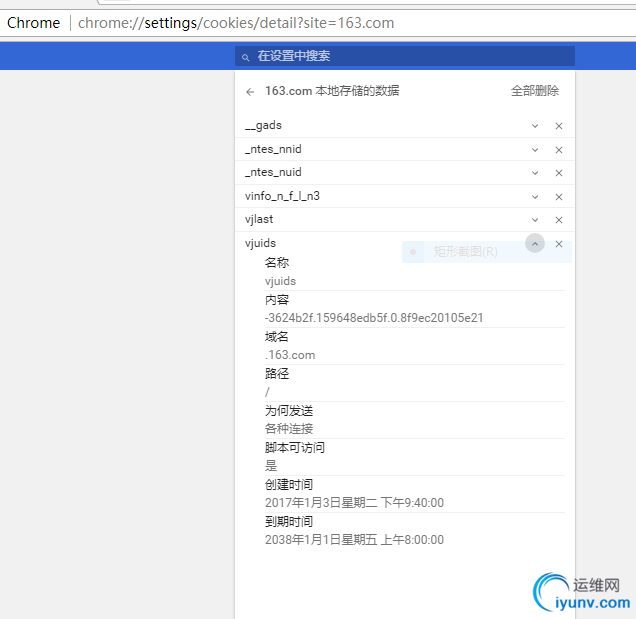Click the path value slash under 路径
The width and height of the screenshot is (636, 619).
point(267,392)
